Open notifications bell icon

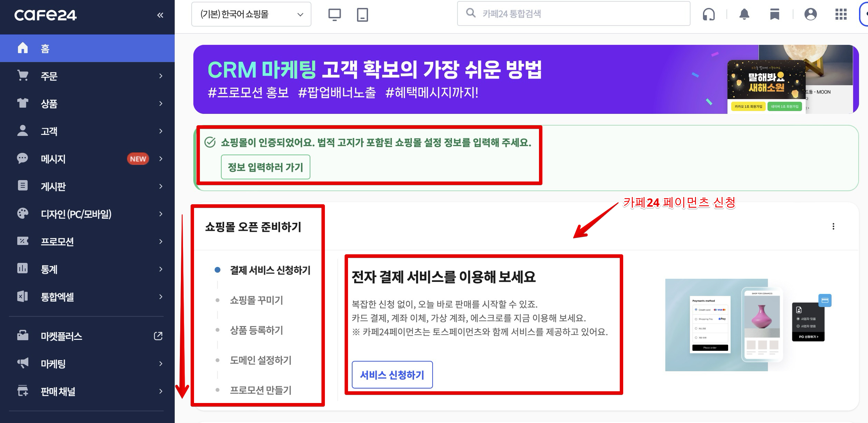pyautogui.click(x=744, y=14)
